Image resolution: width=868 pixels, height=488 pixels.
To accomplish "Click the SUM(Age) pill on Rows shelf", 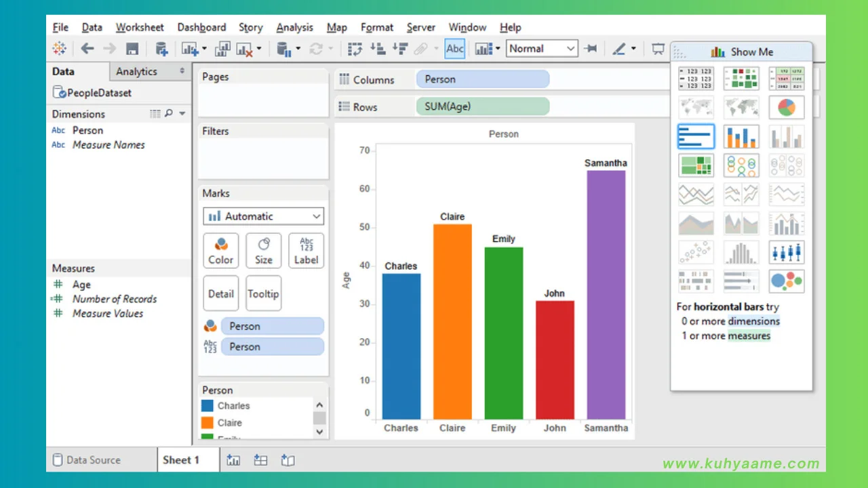I will 482,106.
